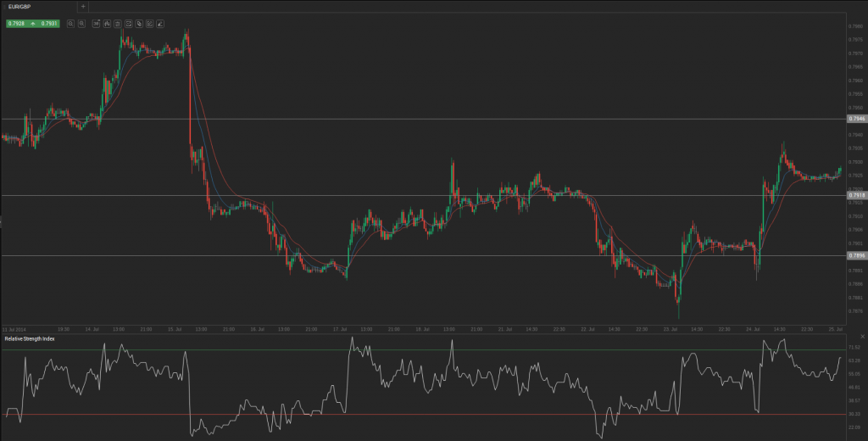Close the Relative Strength Index panel
This screenshot has width=868, height=441.
point(862,337)
